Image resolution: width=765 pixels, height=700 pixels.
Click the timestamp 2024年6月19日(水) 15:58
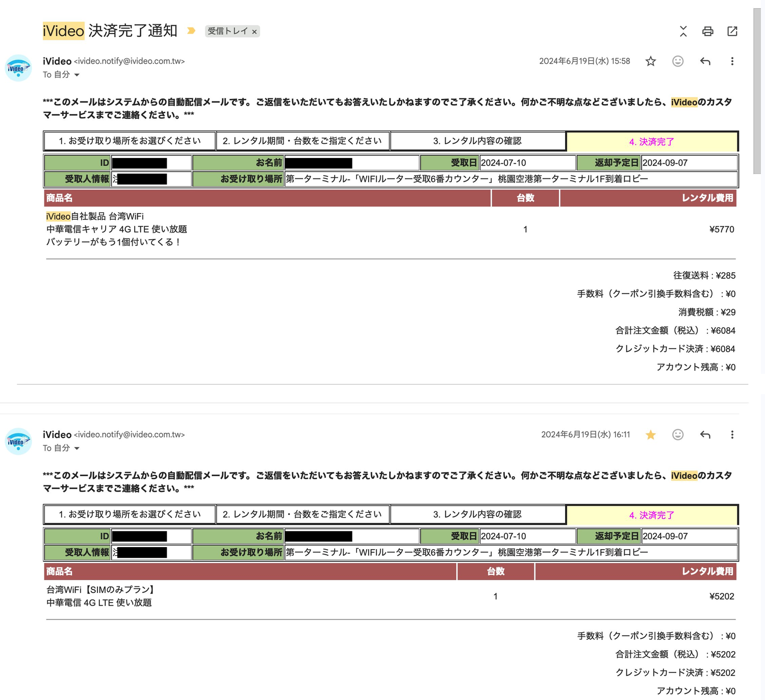pos(584,61)
